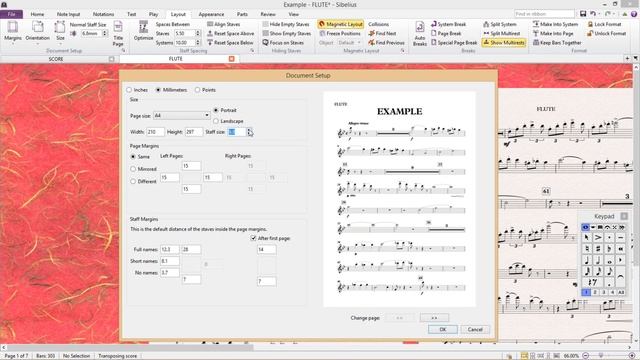The width and height of the screenshot is (640, 360).
Task: Select the sharp sign on Keypad
Action: [x=598, y=249]
